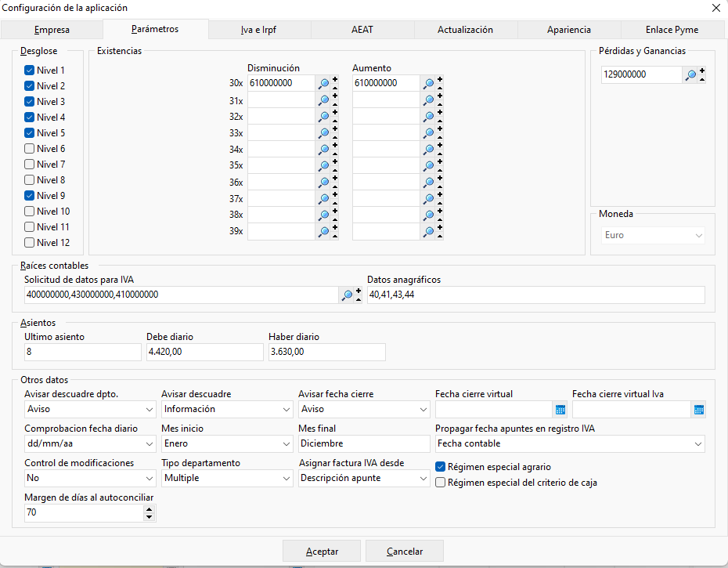Open the Apariencia tab
Image resolution: width=728 pixels, height=568 pixels.
point(569,30)
